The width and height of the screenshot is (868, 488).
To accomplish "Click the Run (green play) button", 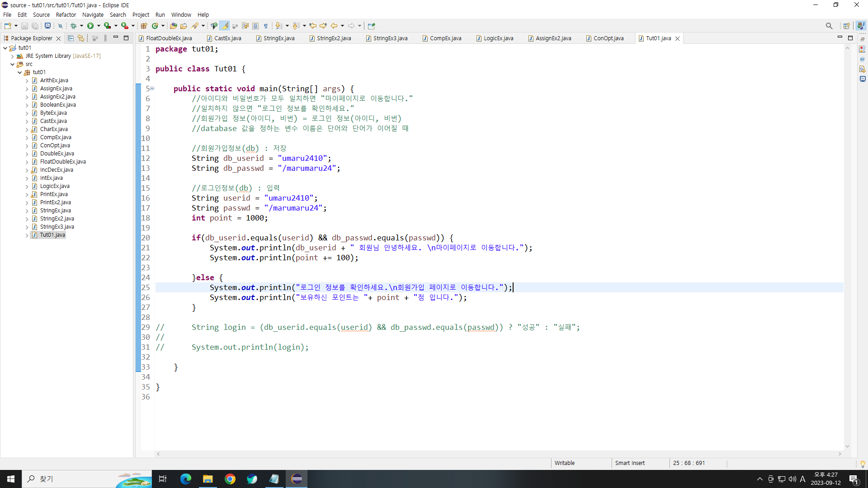I will point(90,26).
